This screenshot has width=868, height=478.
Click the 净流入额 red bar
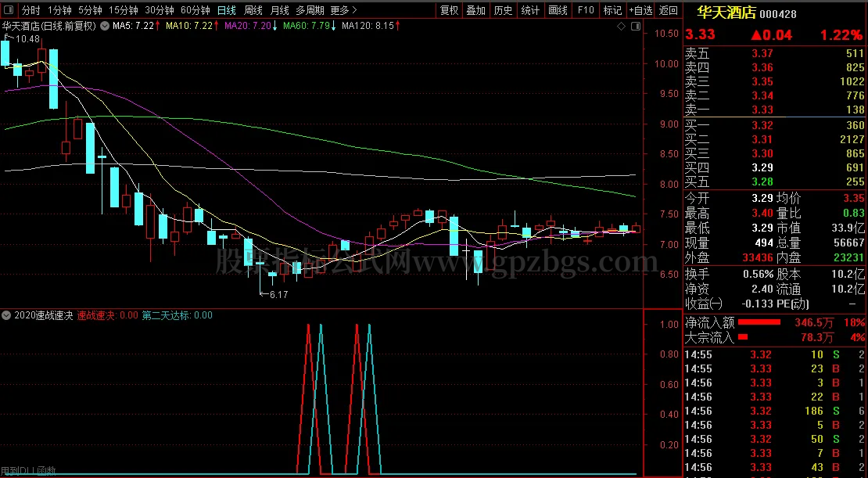pyautogui.click(x=759, y=322)
